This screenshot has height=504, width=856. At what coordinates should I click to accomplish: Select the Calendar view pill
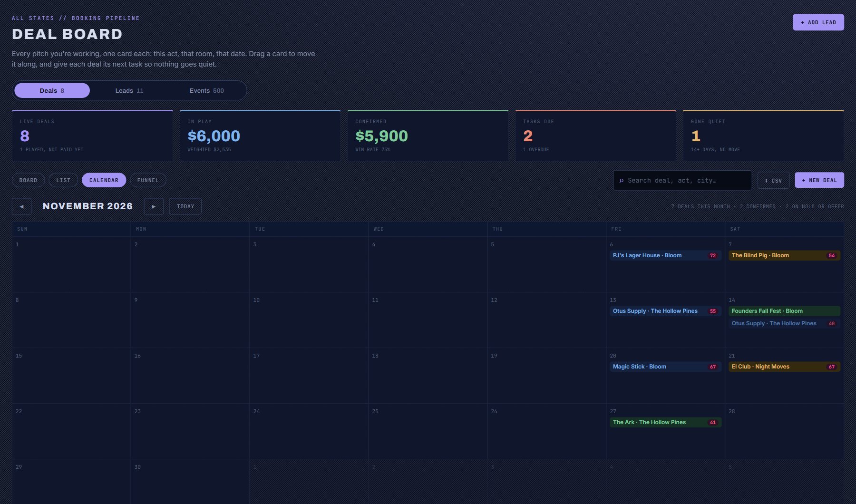pos(104,180)
